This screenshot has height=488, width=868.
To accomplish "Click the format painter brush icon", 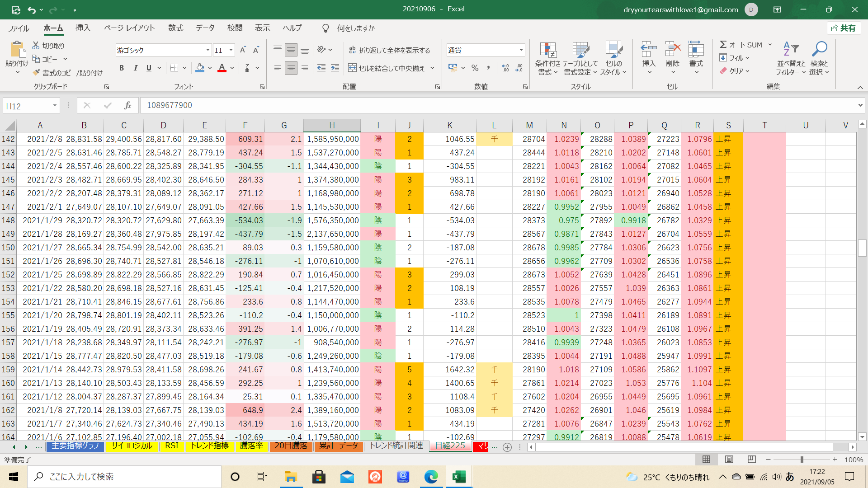I will click(37, 73).
